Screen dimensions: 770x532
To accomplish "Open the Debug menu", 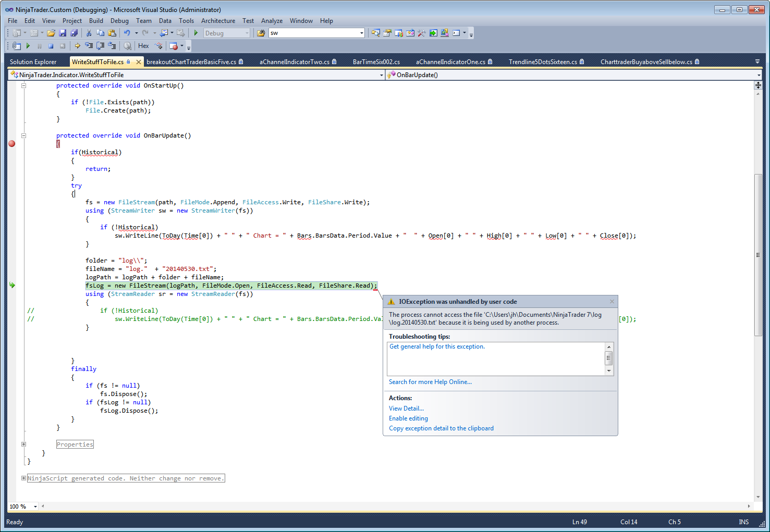I will pos(119,21).
